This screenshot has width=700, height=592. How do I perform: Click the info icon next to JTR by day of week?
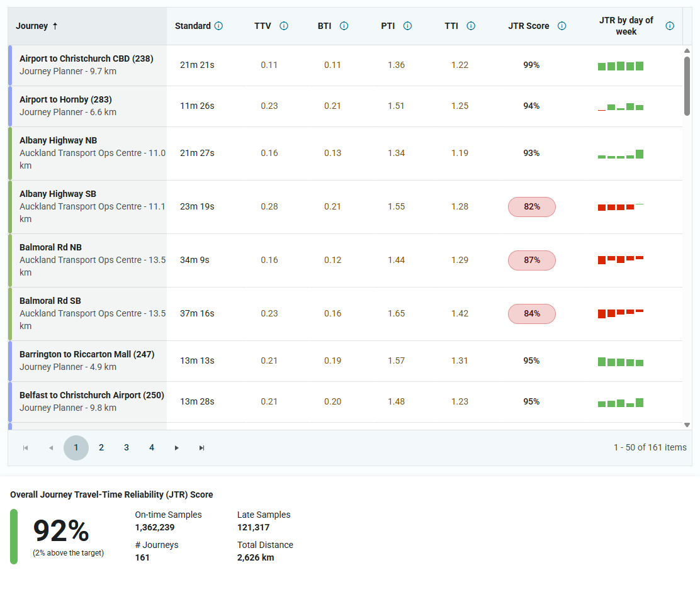click(670, 26)
